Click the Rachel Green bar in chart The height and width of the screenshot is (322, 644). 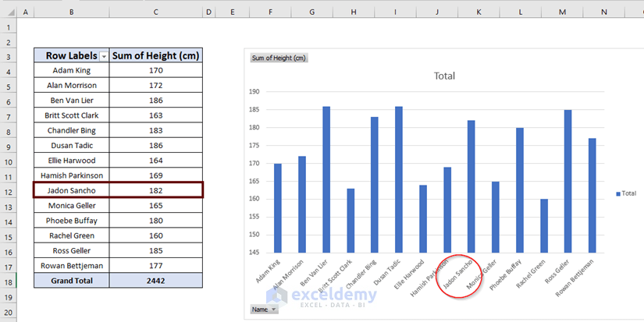[544, 226]
